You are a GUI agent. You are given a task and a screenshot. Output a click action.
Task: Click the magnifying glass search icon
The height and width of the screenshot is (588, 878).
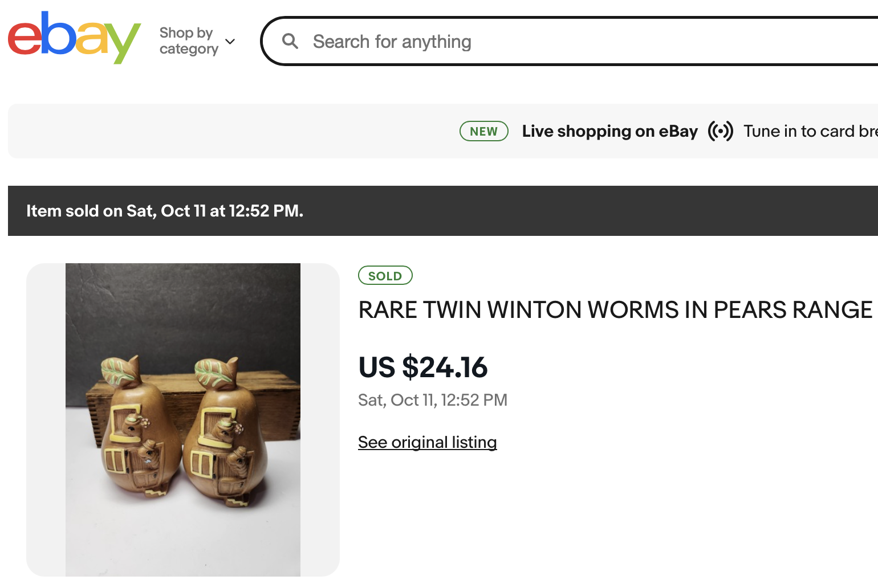pyautogui.click(x=290, y=41)
